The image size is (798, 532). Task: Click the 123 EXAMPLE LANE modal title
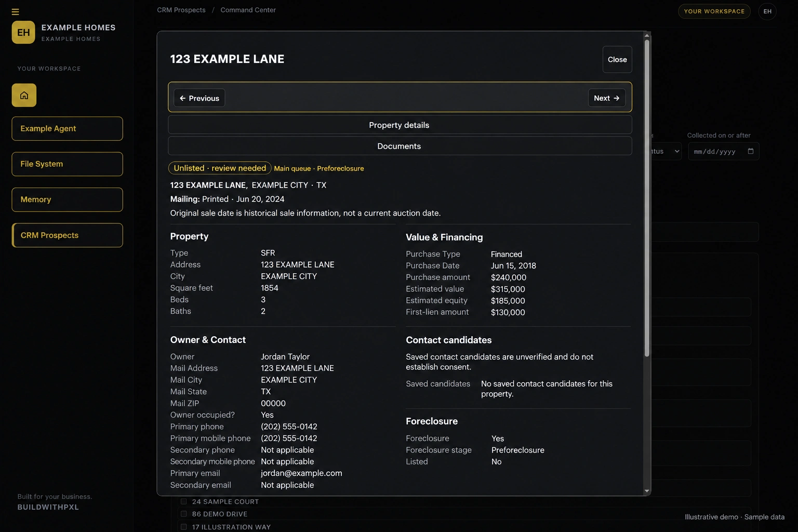227,59
